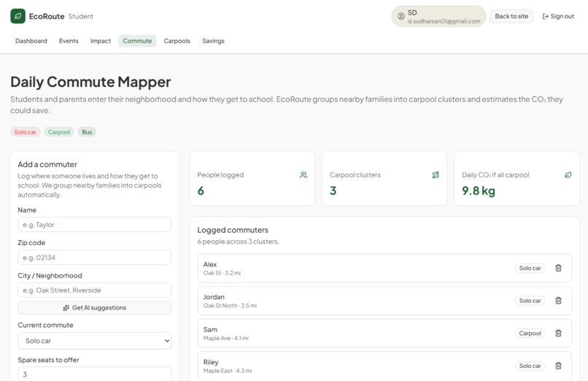
Task: Click the Name input field
Action: pos(95,225)
